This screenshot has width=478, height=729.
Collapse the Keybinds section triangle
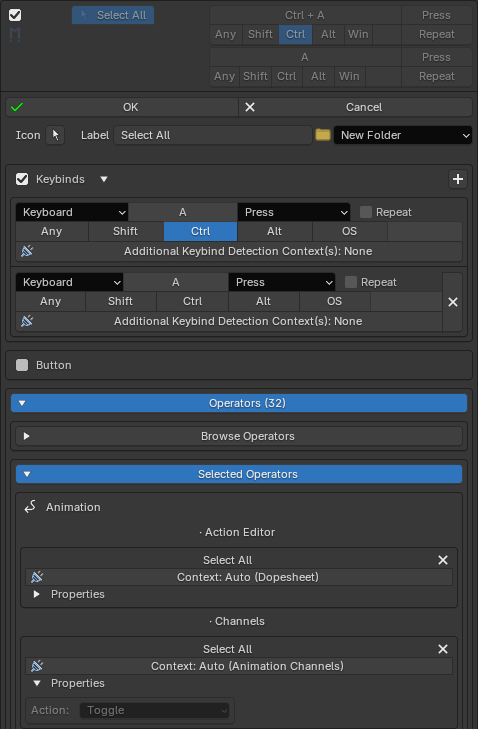coord(104,179)
